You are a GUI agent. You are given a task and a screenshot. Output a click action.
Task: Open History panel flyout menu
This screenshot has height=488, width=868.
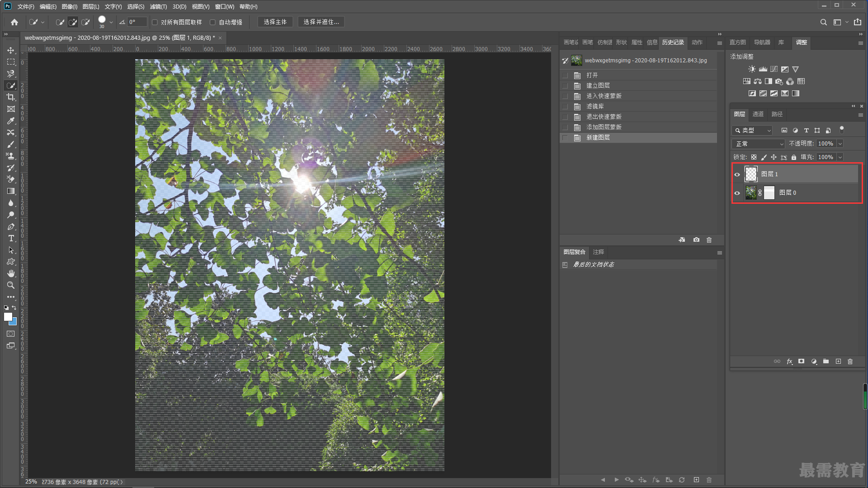pyautogui.click(x=719, y=43)
